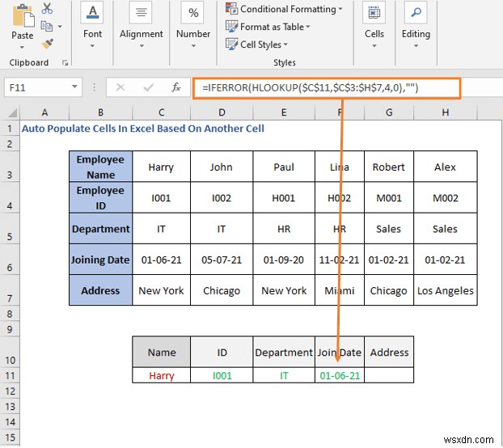Image resolution: width=503 pixels, height=448 pixels.
Task: Click the lower table 'Department' header cell
Action: click(x=284, y=352)
